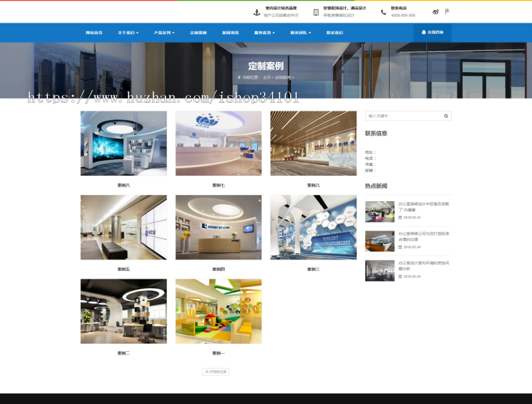532x404 pixels.
Task: Click the 案例七 title link
Action: (219, 185)
